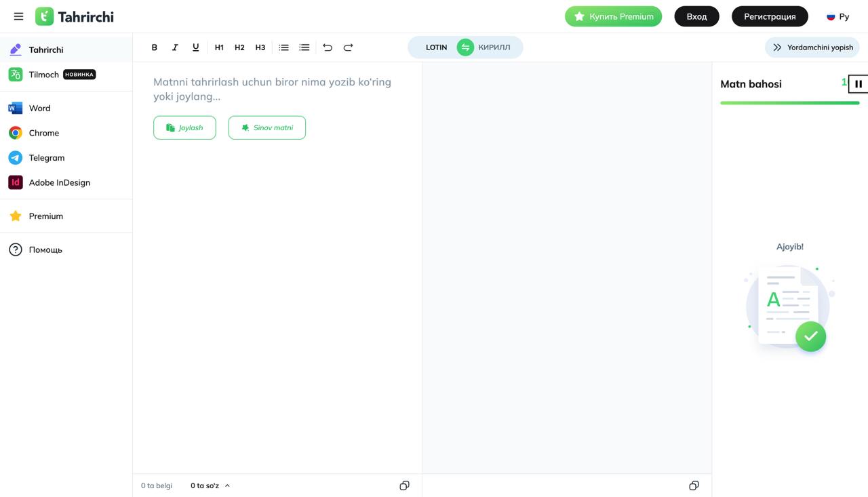
Task: Collapse the assistant panel with Yordamchini yopish
Action: point(812,47)
